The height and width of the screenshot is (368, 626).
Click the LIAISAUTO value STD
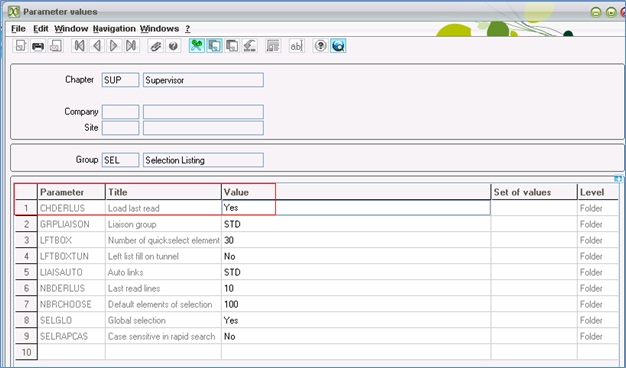356,272
